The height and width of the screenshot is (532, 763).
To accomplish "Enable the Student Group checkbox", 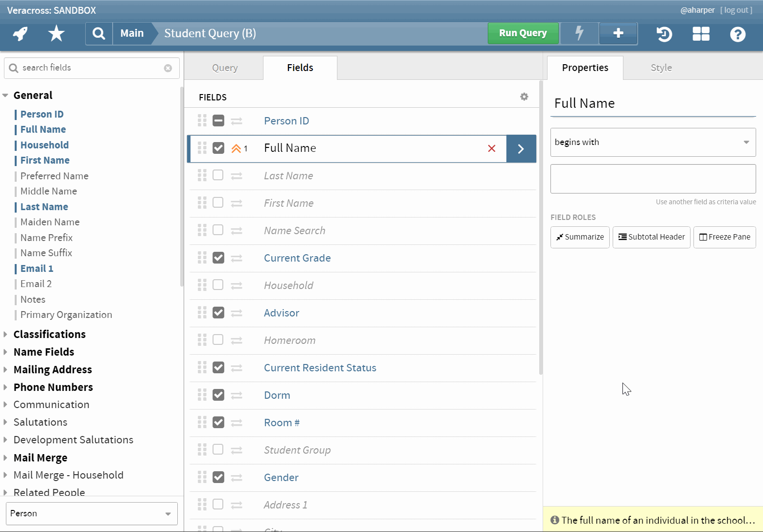I will tap(218, 450).
